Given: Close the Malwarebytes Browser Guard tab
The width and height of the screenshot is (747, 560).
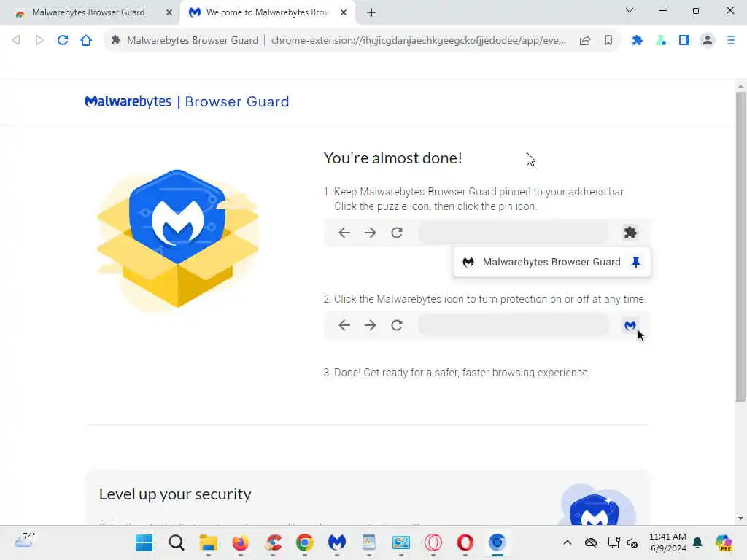Looking at the screenshot, I should coord(169,12).
